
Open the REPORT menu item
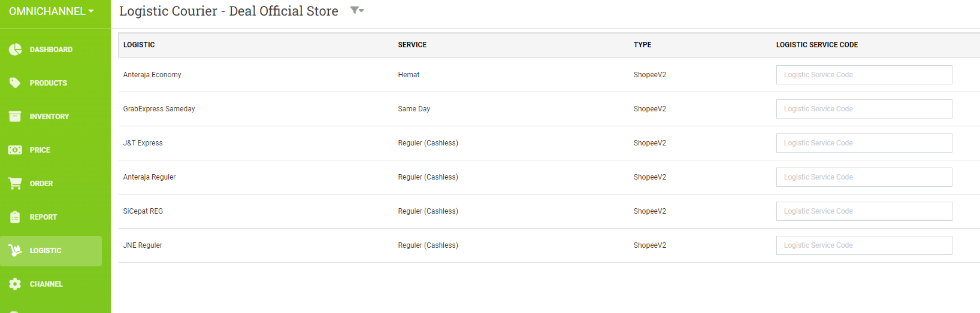click(x=43, y=217)
